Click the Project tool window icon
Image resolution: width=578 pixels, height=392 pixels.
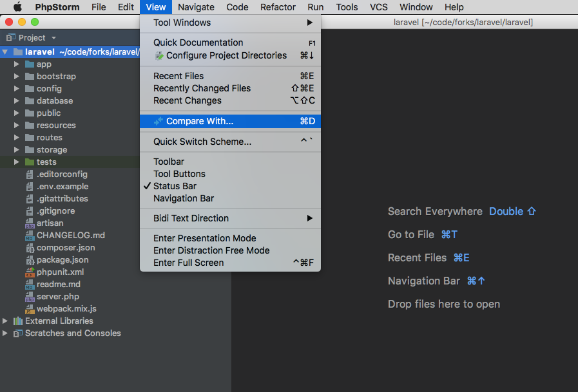click(11, 37)
